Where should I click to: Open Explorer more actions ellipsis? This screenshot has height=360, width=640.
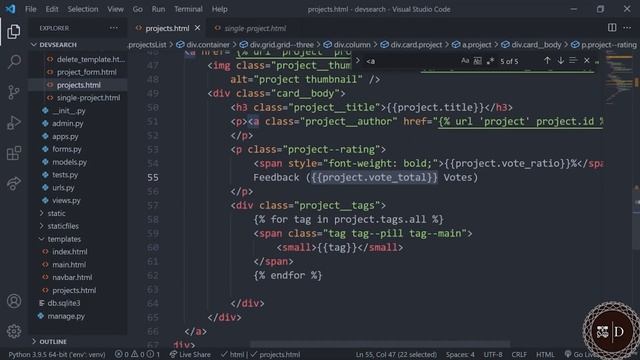point(114,28)
